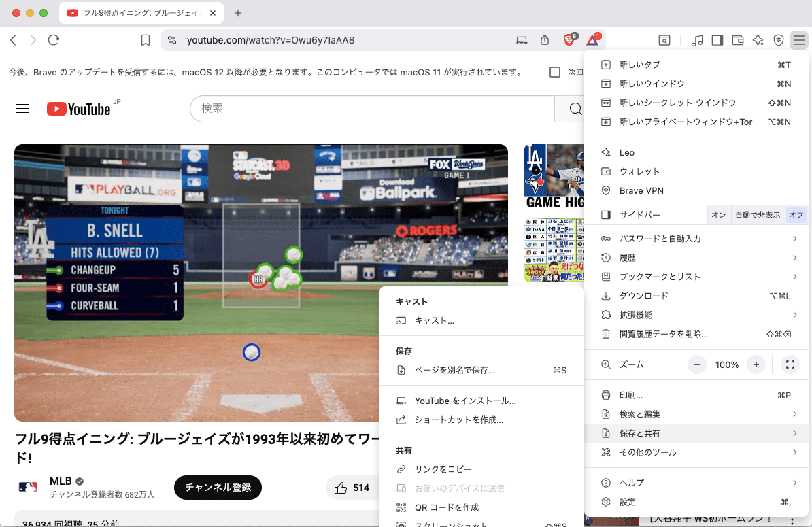Click the cast/install screen icon in address bar
The width and height of the screenshot is (812, 527).
click(522, 40)
